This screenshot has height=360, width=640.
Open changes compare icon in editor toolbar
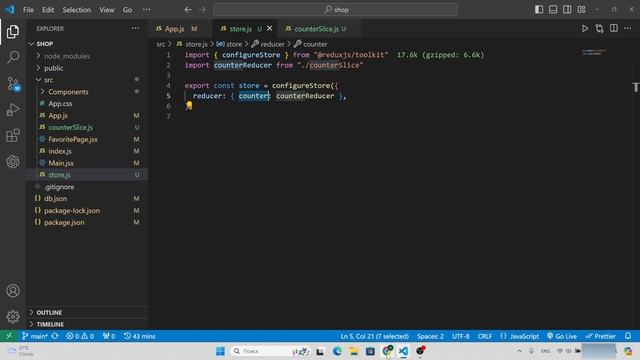click(x=599, y=28)
